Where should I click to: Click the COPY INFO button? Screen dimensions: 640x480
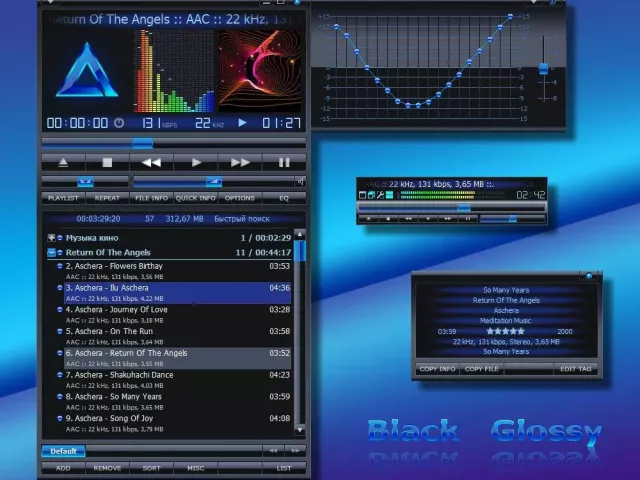click(437, 369)
